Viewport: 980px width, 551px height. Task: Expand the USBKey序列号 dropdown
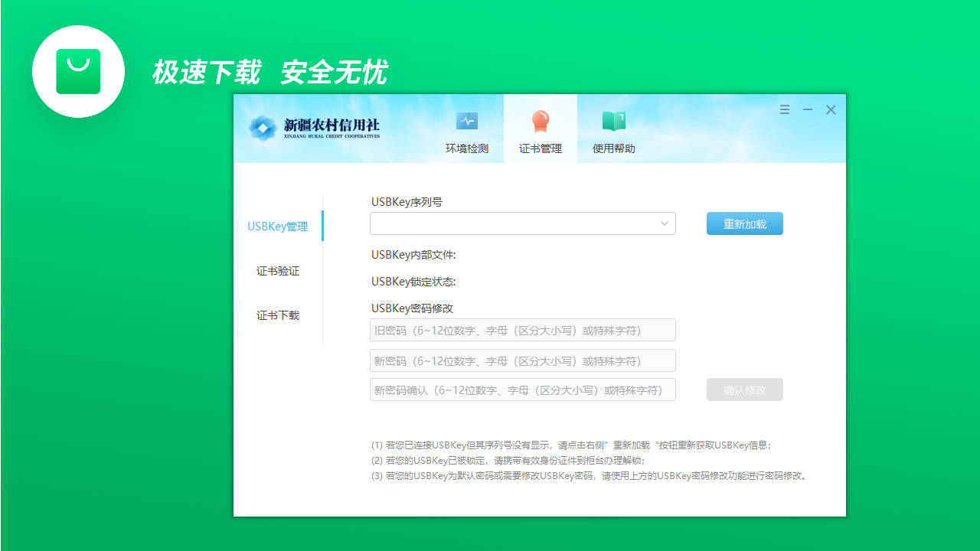(523, 223)
